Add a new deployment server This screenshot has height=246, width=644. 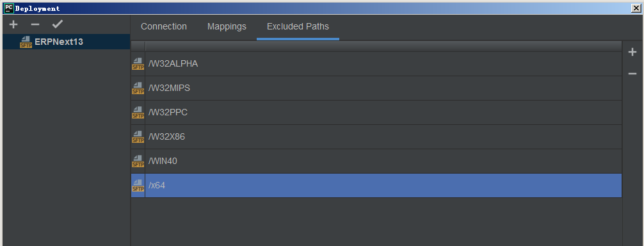(13, 24)
